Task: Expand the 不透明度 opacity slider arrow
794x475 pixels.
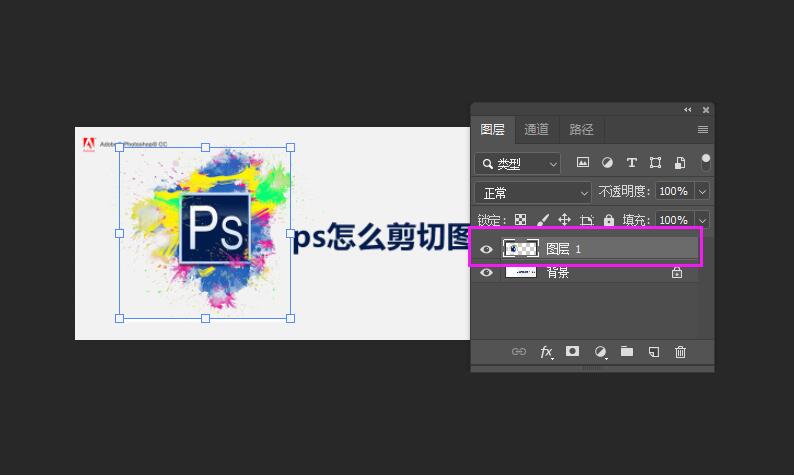Action: click(702, 191)
